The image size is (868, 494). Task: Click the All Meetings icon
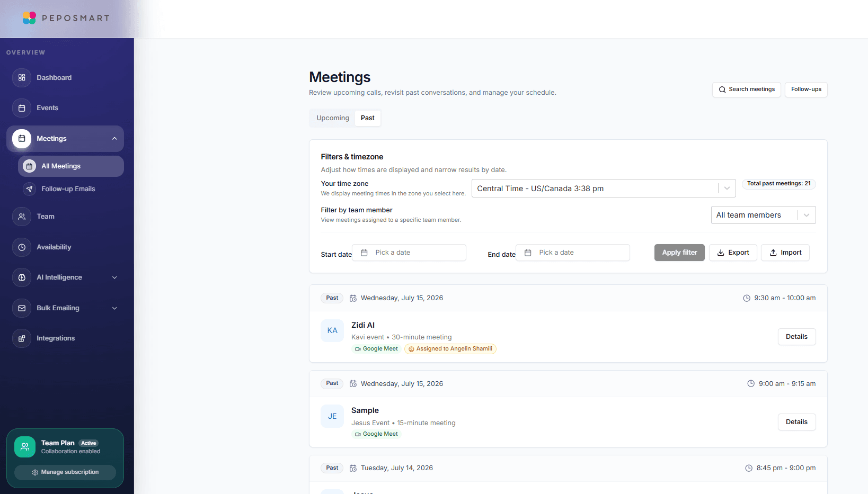30,166
